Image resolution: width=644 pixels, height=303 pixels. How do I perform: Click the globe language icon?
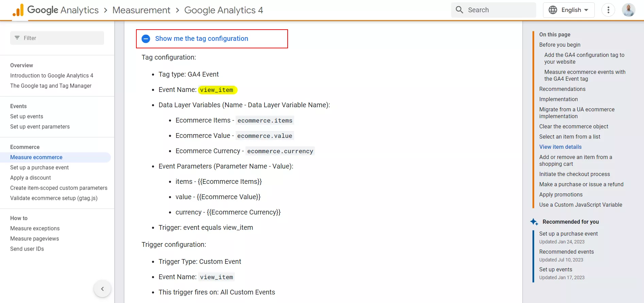click(553, 10)
